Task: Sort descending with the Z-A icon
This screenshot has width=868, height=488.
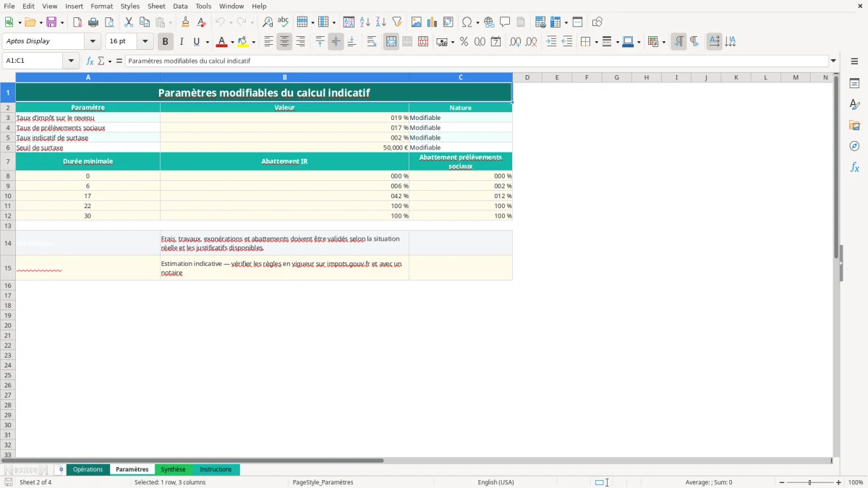Action: tap(381, 22)
